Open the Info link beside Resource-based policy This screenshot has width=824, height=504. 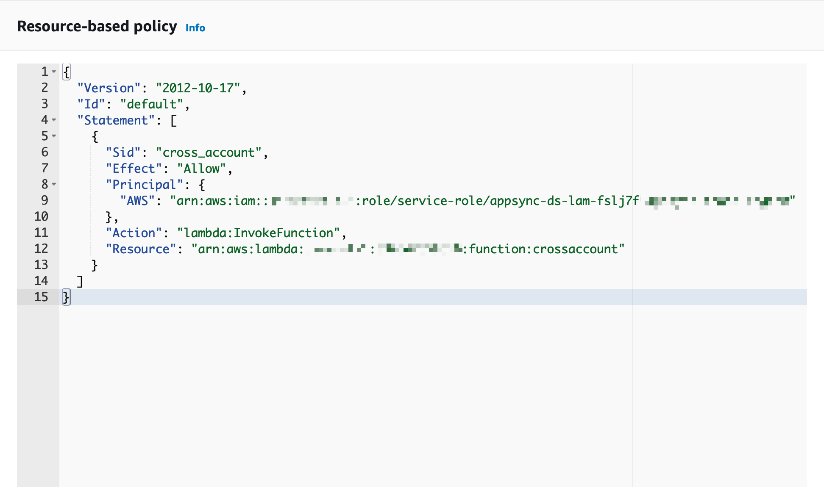tap(195, 28)
